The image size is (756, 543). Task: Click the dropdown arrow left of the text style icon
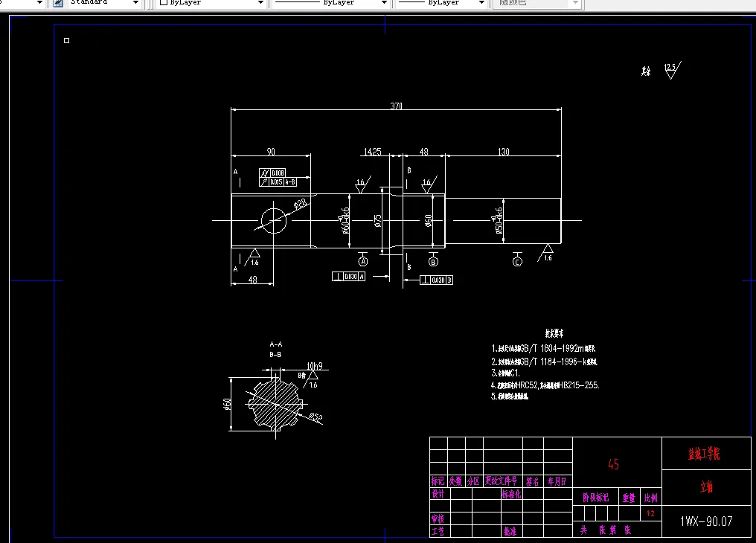pyautogui.click(x=39, y=3)
